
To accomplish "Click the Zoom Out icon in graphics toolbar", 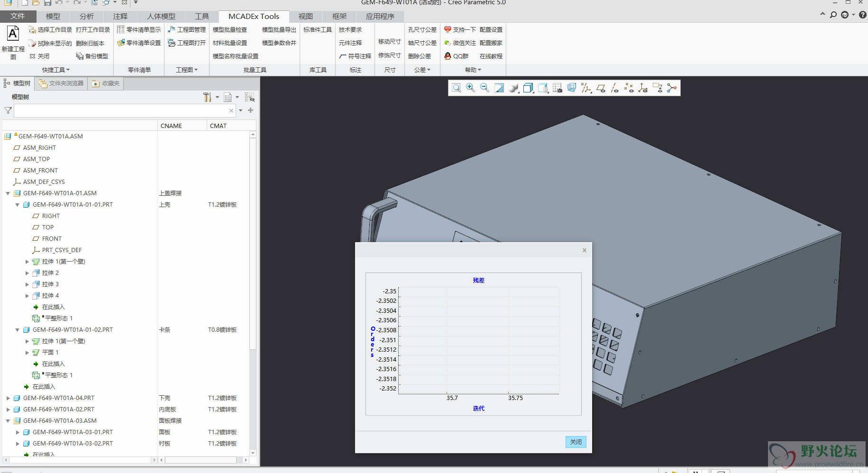I will coord(484,88).
